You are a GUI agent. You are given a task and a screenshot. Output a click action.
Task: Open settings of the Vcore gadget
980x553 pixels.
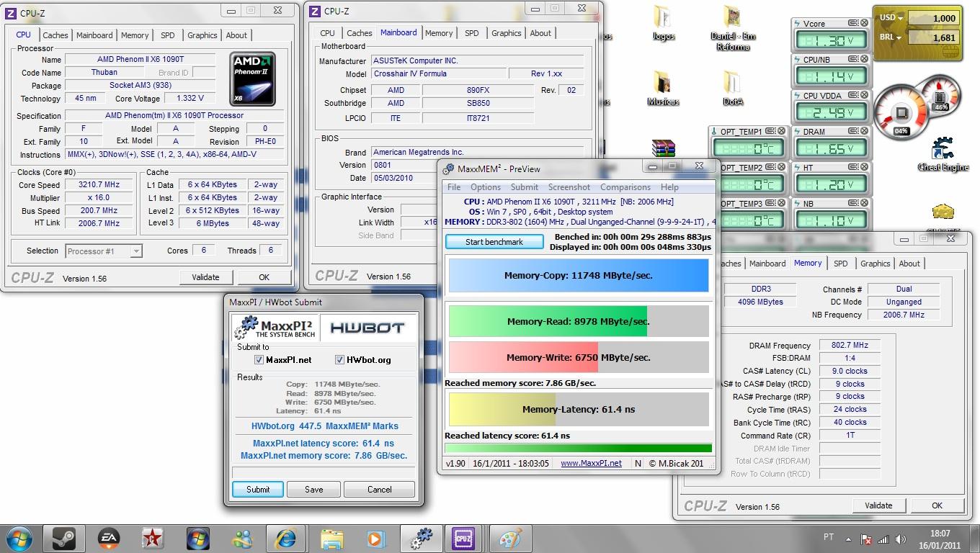852,24
